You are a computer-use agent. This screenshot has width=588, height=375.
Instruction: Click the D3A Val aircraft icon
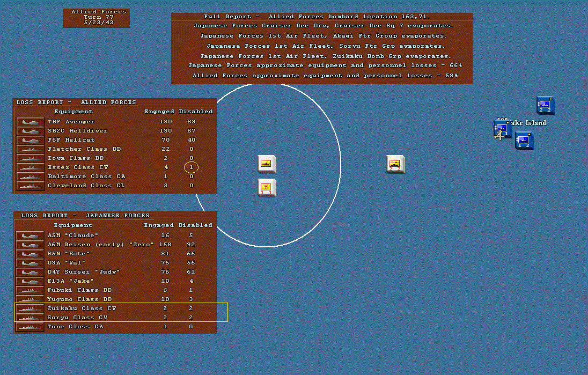pos(30,263)
